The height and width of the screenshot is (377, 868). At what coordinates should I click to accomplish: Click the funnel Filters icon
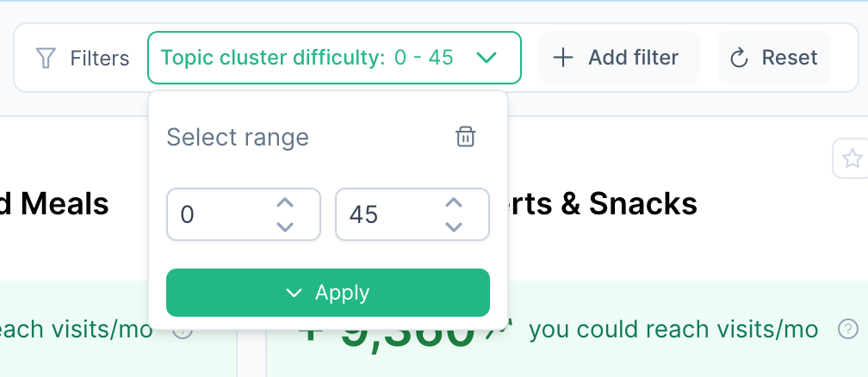[46, 58]
